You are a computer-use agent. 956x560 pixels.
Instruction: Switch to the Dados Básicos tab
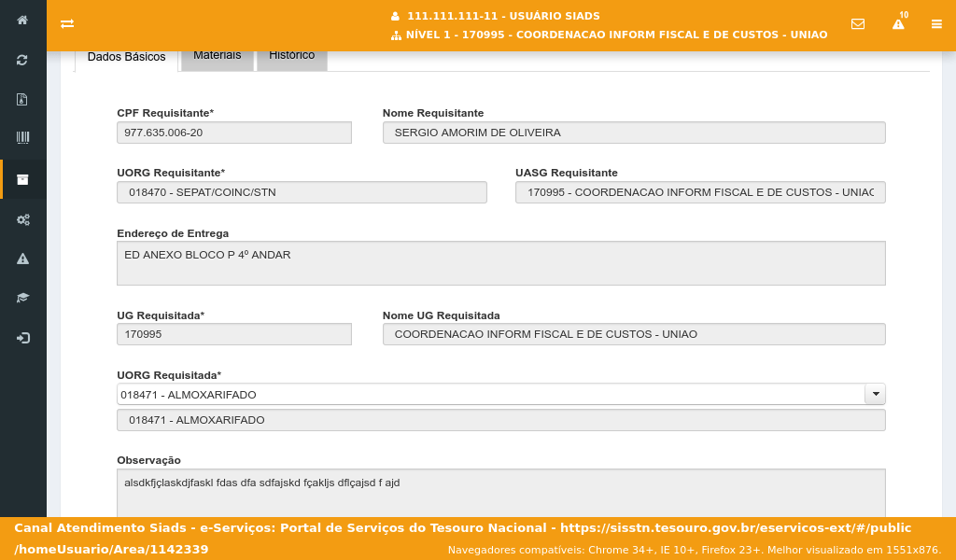[x=126, y=57]
